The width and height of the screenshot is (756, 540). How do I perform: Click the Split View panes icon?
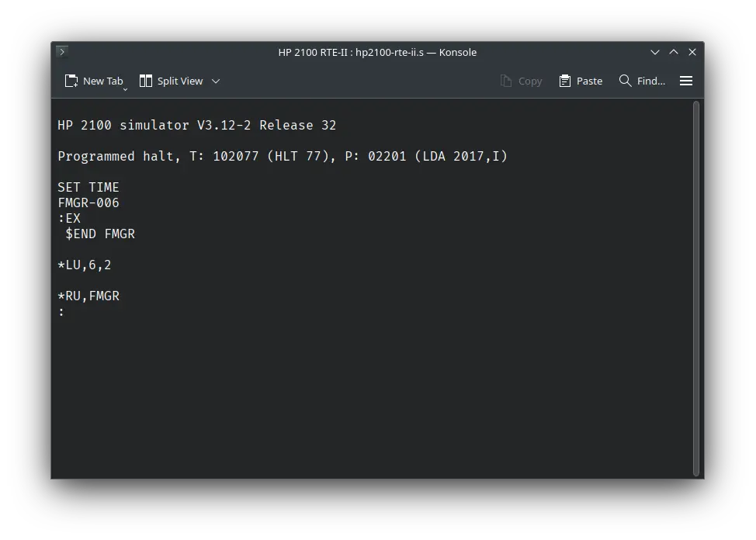[x=144, y=80]
